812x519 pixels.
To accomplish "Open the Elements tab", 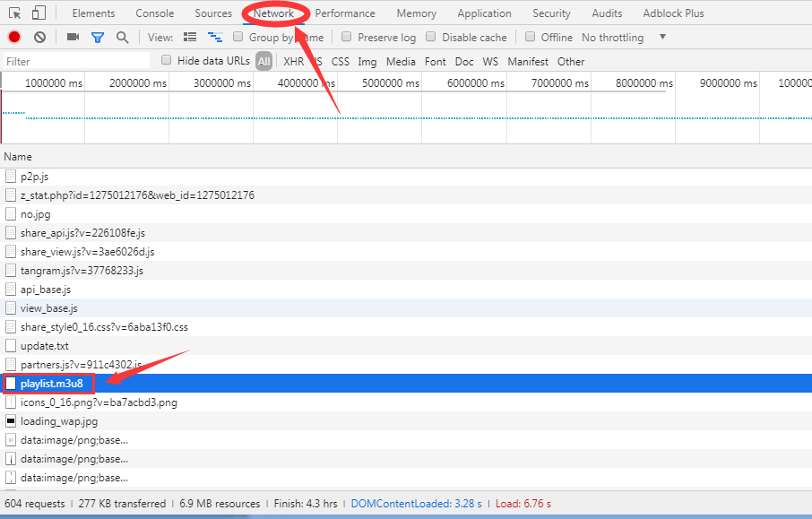I will point(94,13).
